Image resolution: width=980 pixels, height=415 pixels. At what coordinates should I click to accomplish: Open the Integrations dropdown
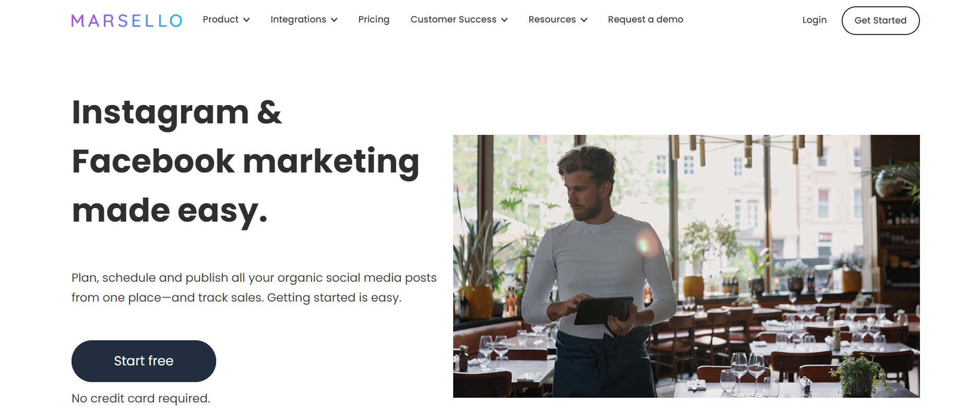[299, 19]
